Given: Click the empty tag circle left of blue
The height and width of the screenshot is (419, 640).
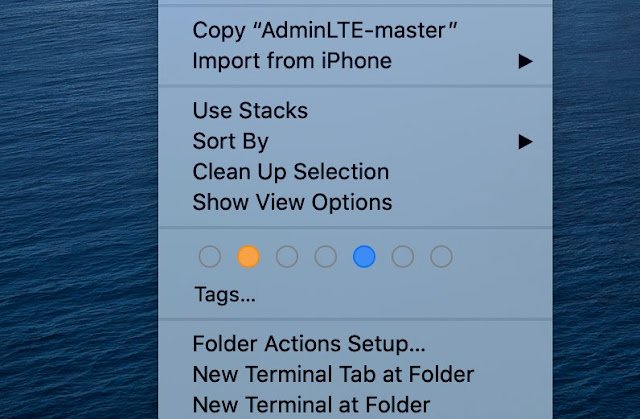Looking at the screenshot, I should coord(325,257).
